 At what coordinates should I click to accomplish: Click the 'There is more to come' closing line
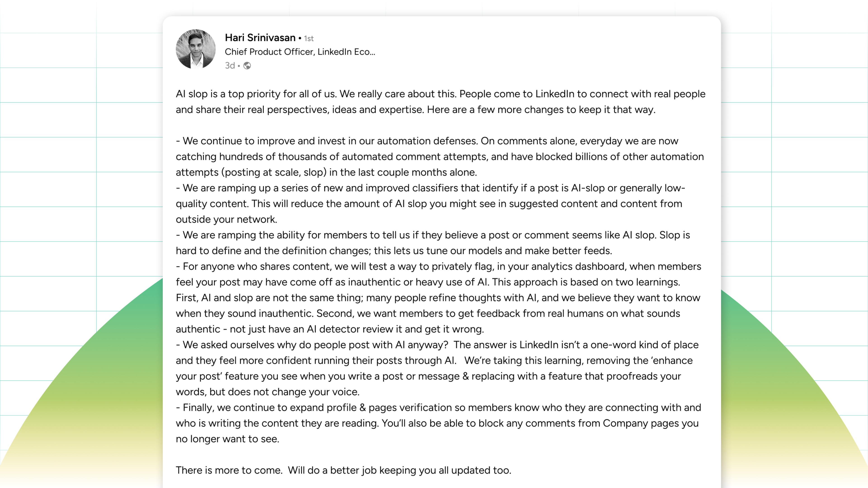(x=343, y=470)
